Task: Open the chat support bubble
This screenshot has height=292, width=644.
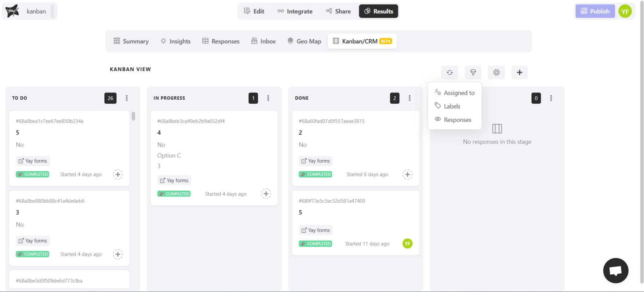Action: click(x=615, y=270)
